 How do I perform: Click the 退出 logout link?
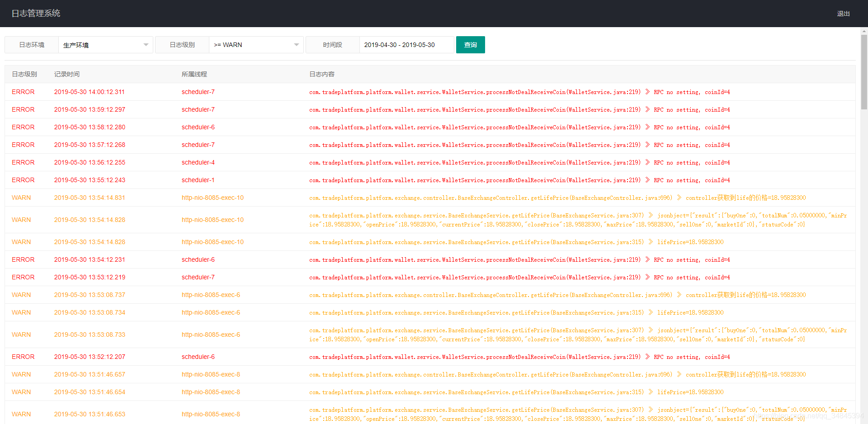(843, 14)
